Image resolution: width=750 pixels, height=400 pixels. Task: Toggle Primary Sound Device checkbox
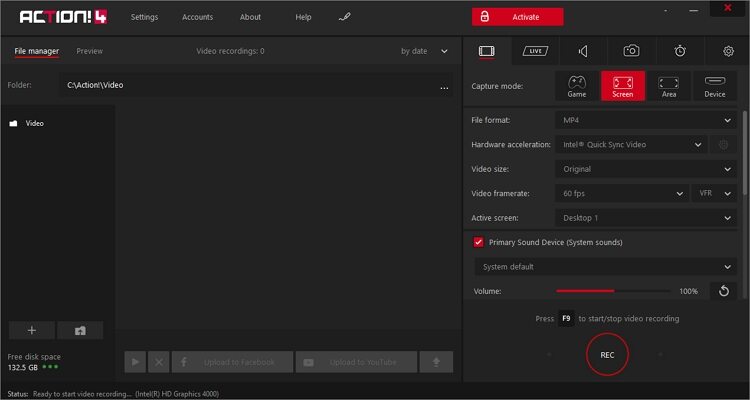point(478,242)
